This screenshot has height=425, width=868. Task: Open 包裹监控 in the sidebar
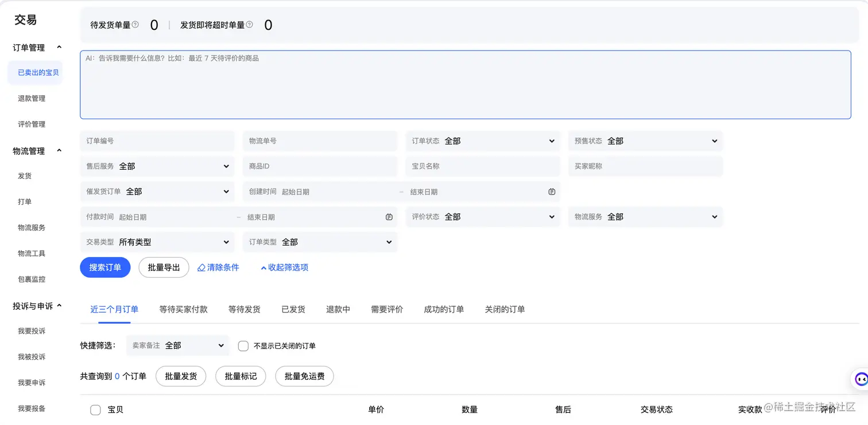(x=32, y=279)
